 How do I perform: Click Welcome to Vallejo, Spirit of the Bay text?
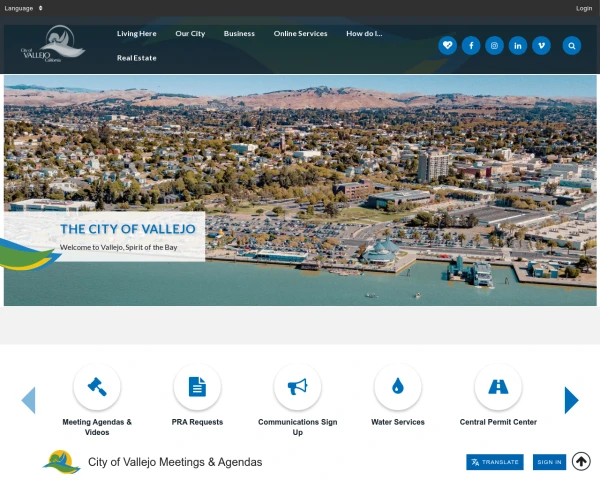[118, 247]
